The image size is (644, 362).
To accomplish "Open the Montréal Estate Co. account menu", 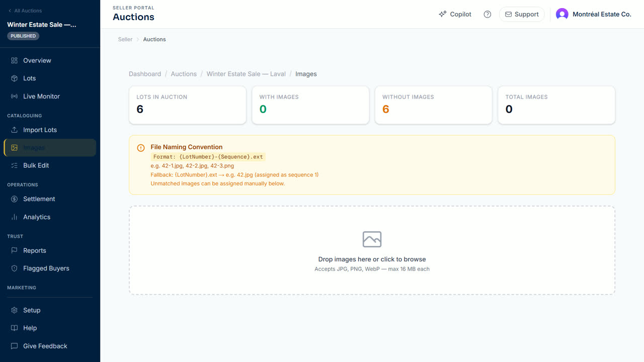I will point(594,14).
